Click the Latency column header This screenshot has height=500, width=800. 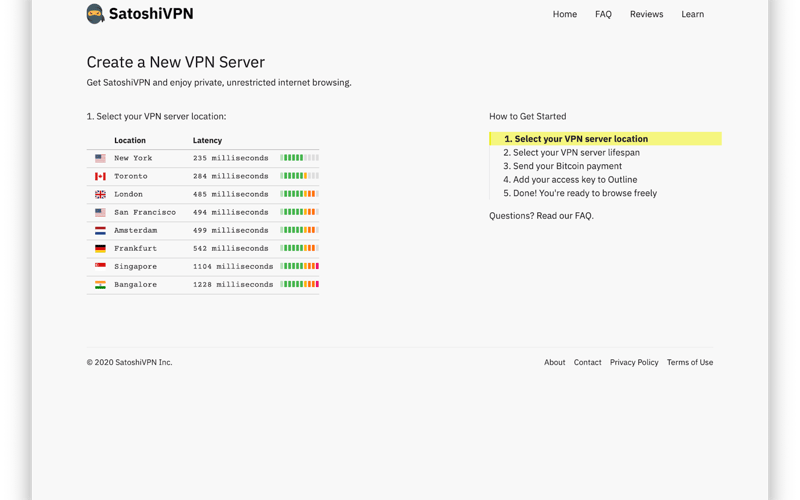(x=207, y=140)
